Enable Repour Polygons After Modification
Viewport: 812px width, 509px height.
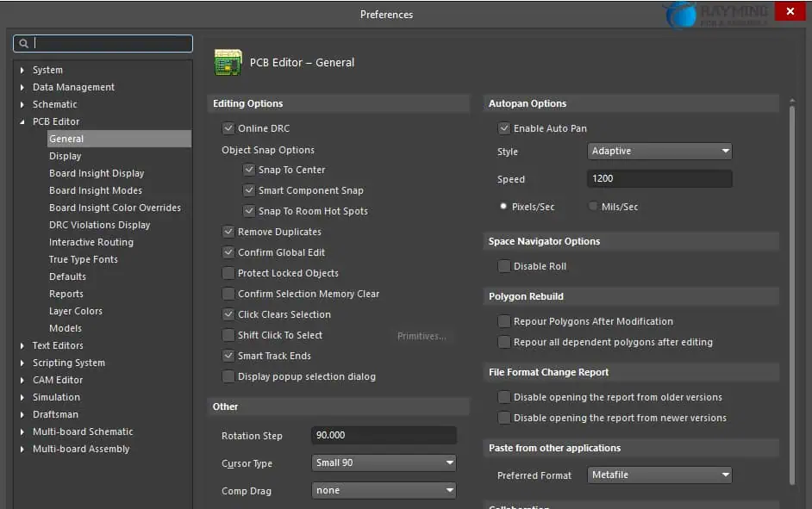(x=504, y=321)
